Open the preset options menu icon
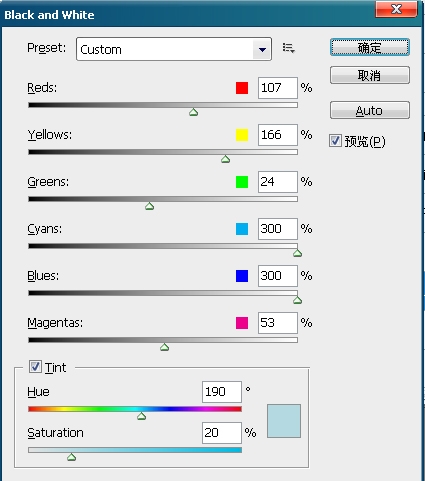Image resolution: width=425 pixels, height=481 pixels. 288,48
